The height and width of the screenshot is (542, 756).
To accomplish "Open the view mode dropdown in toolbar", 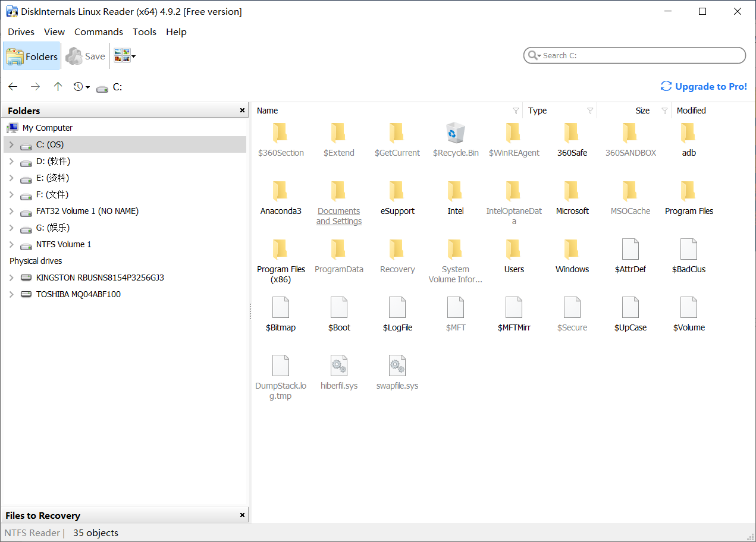I will (x=133, y=56).
